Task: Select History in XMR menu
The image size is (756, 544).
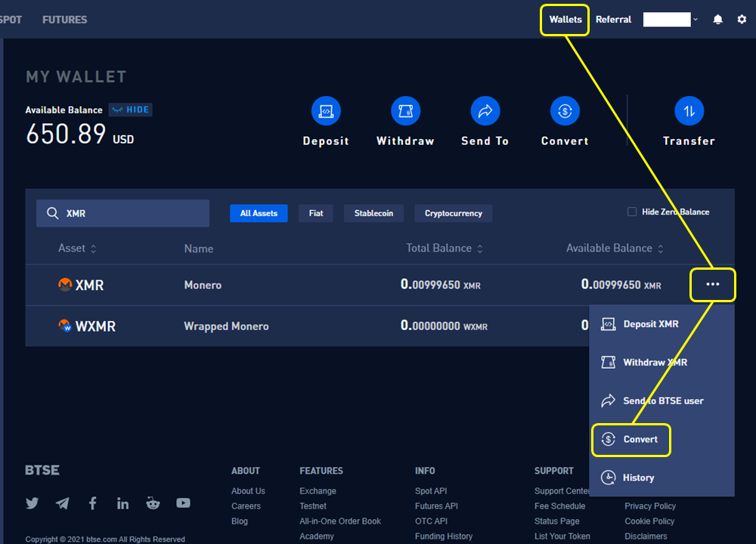Action: coord(661,478)
